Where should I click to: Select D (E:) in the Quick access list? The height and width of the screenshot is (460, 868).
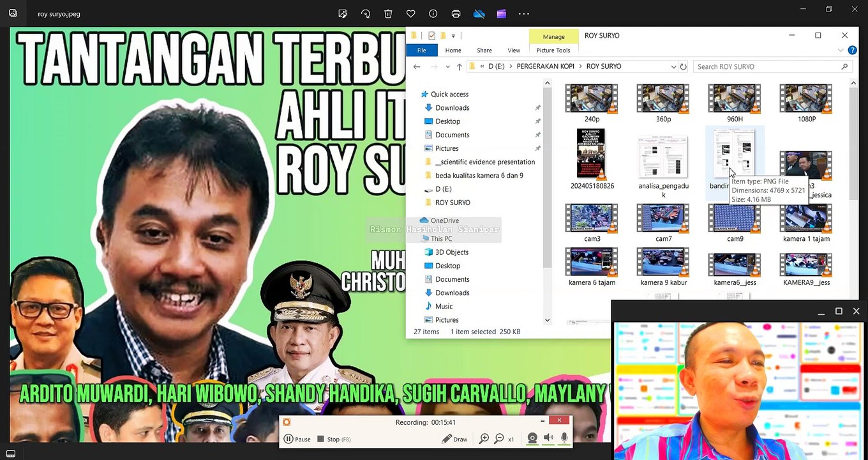coord(443,189)
